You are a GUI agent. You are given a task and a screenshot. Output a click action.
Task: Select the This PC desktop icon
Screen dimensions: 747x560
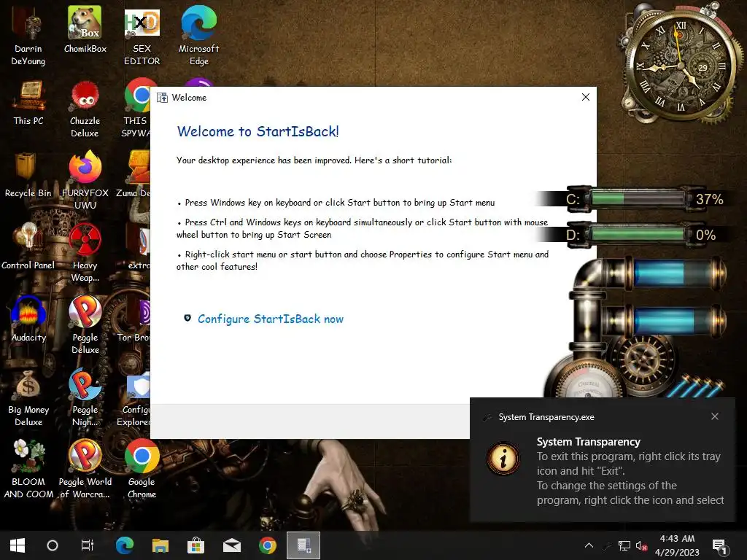click(28, 103)
